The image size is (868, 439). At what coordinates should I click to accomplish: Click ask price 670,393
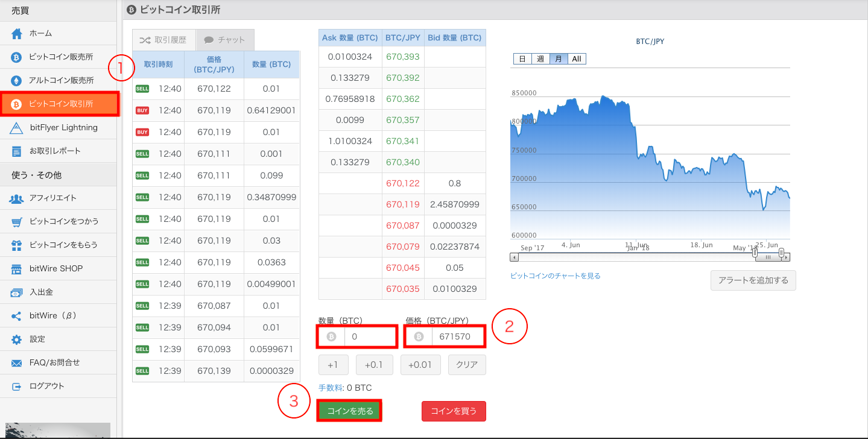pos(402,57)
